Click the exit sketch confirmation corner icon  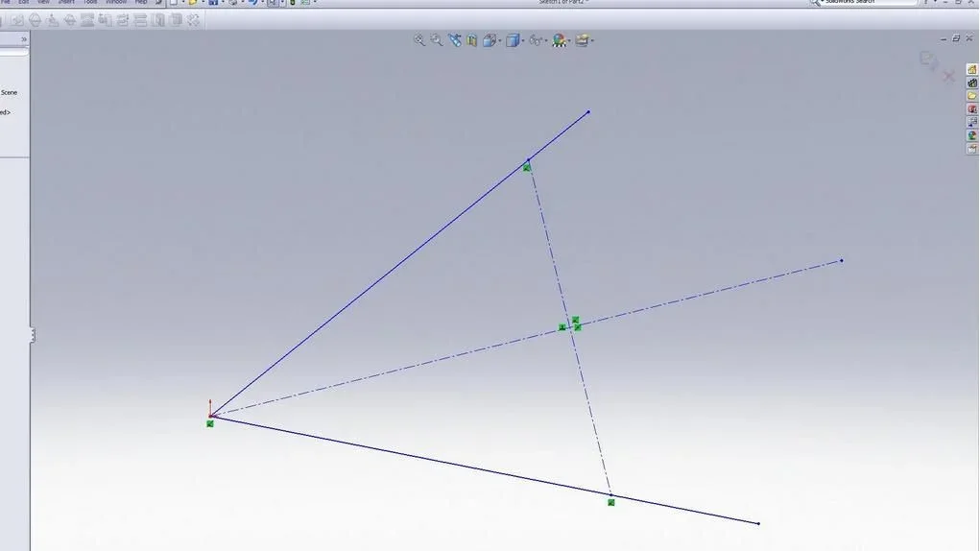click(x=929, y=61)
